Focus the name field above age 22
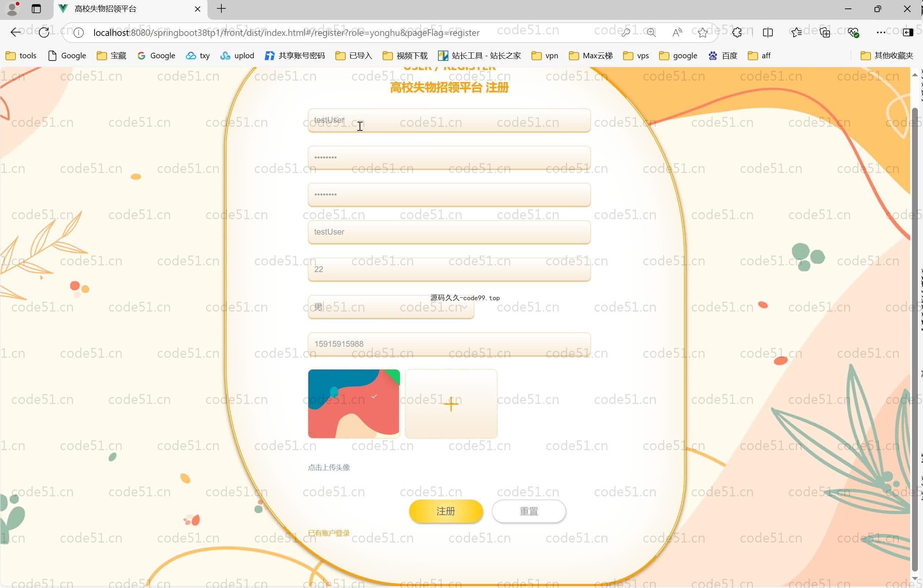 pyautogui.click(x=449, y=232)
